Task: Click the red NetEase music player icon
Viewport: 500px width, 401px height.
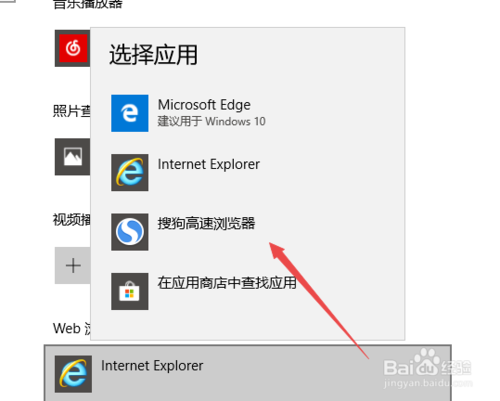Action: pos(73,48)
